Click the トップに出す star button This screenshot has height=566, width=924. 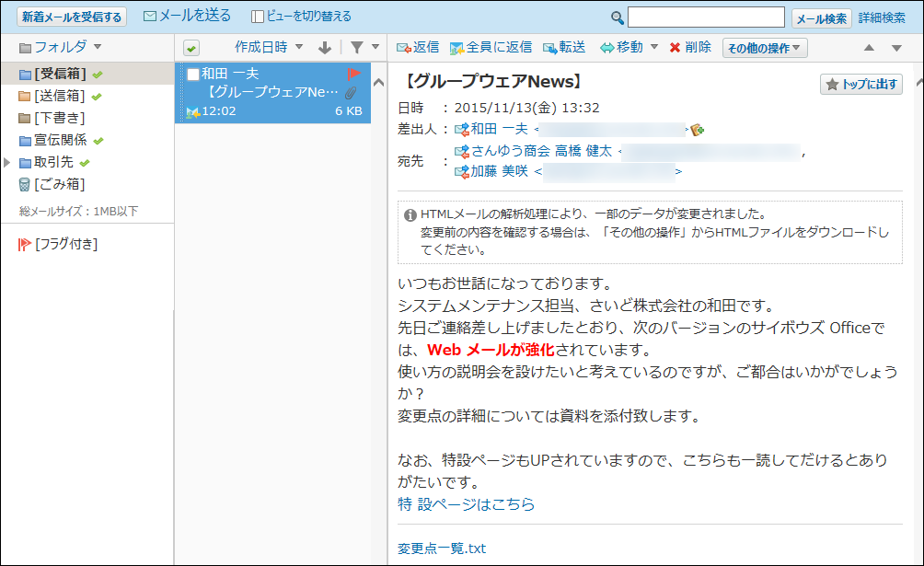(860, 85)
